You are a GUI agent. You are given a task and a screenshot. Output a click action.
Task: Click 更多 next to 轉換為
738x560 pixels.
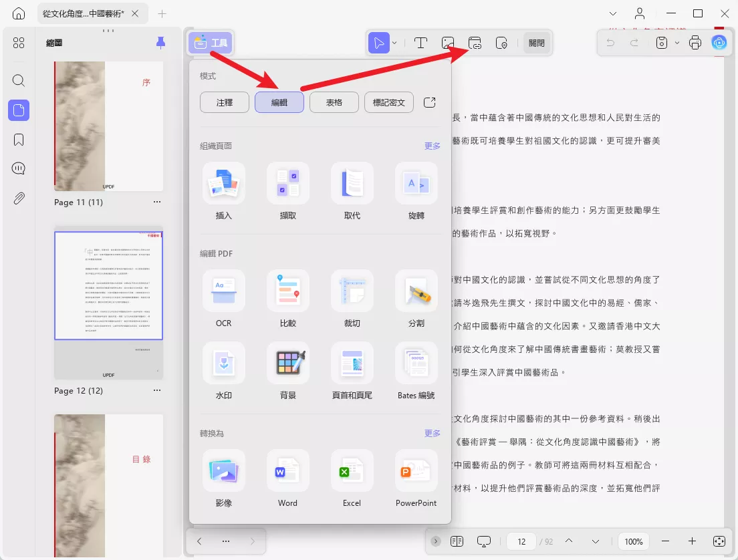click(432, 434)
